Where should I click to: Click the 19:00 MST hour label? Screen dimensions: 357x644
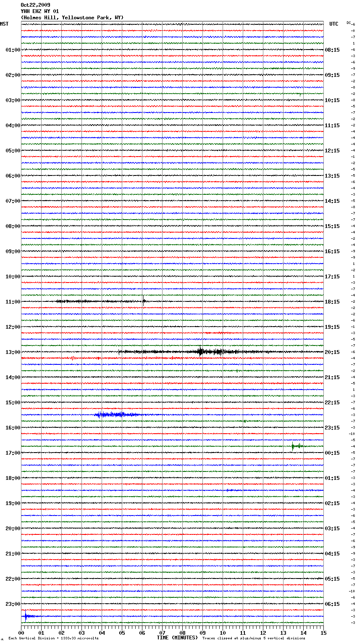(13, 503)
